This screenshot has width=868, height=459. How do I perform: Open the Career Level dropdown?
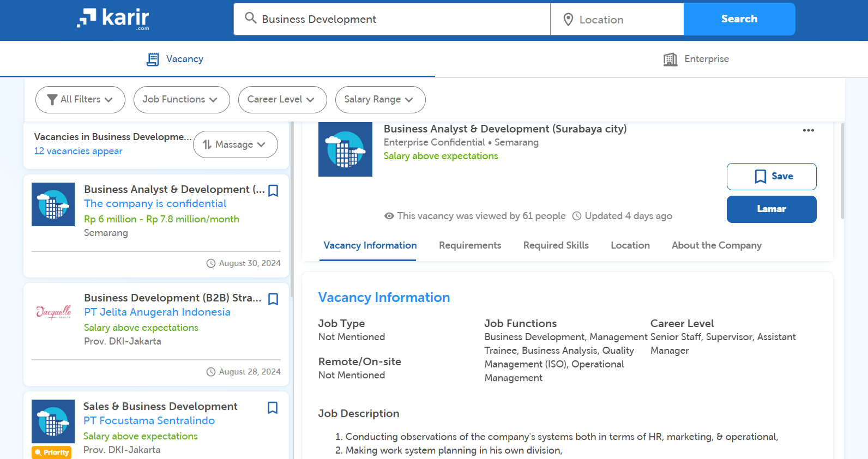pyautogui.click(x=282, y=100)
